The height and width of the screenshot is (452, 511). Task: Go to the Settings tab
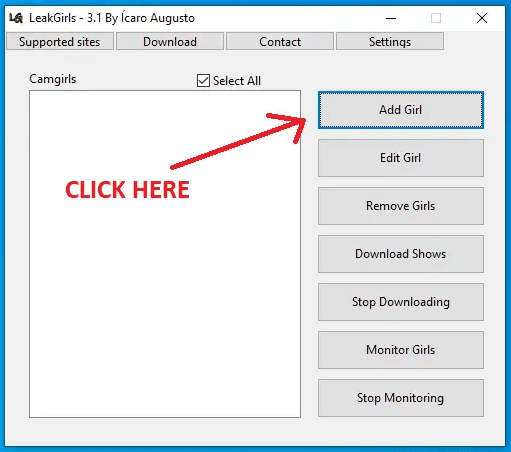(390, 41)
